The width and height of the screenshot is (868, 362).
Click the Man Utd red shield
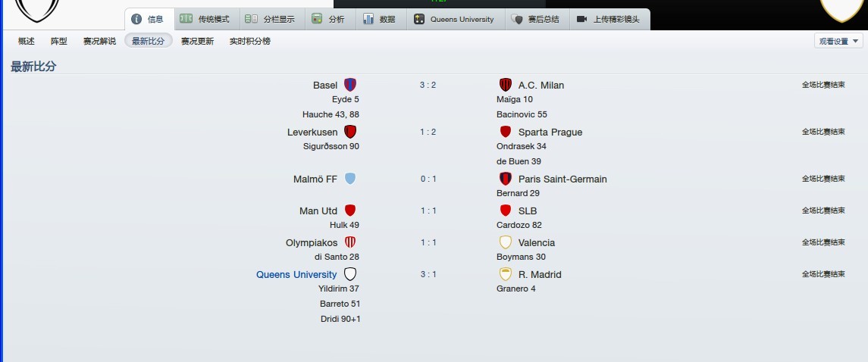tap(349, 211)
